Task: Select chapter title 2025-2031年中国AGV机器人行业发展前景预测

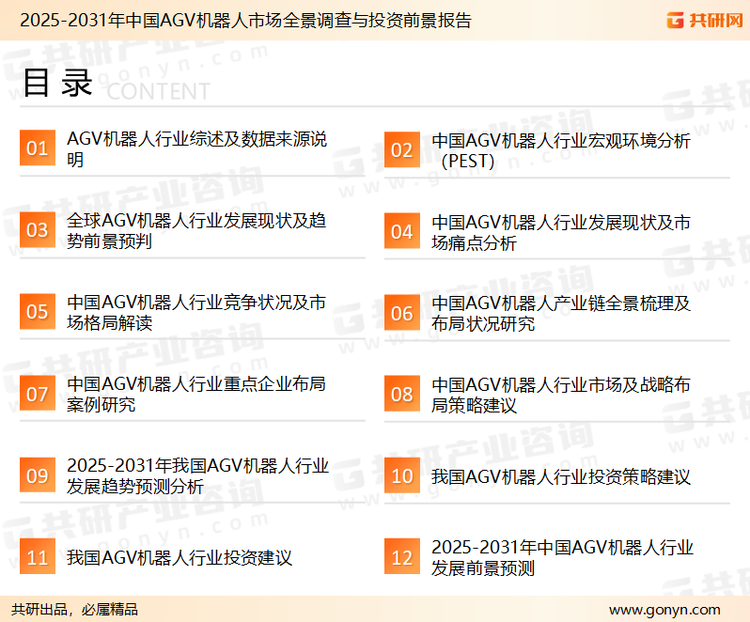Action: click(x=562, y=557)
